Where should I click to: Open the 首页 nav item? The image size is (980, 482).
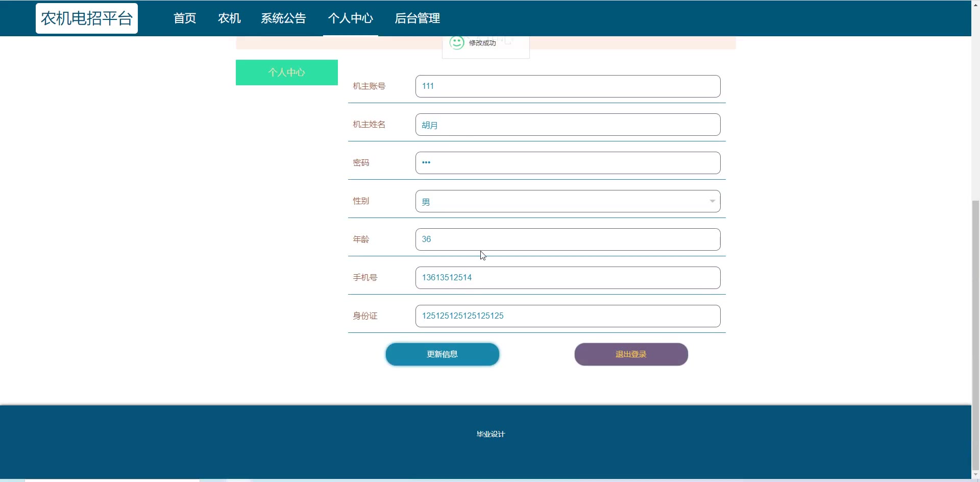tap(185, 18)
